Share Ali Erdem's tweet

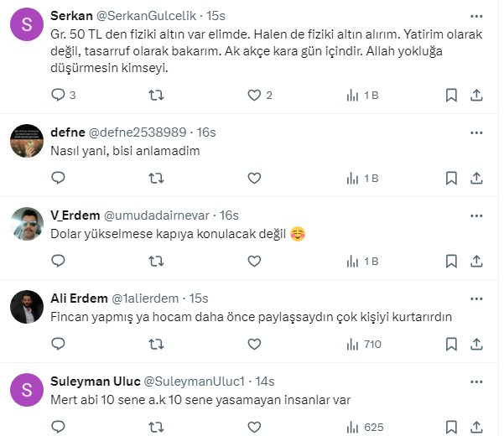pyautogui.click(x=476, y=344)
